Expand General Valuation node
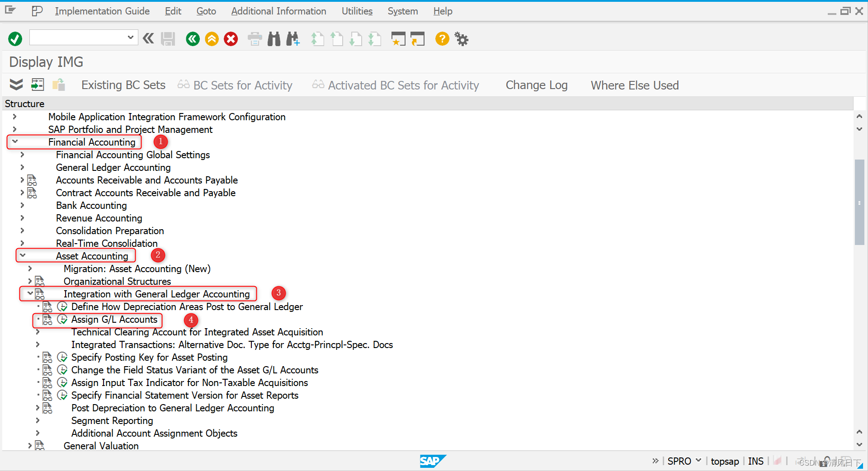868x471 pixels. pos(30,446)
